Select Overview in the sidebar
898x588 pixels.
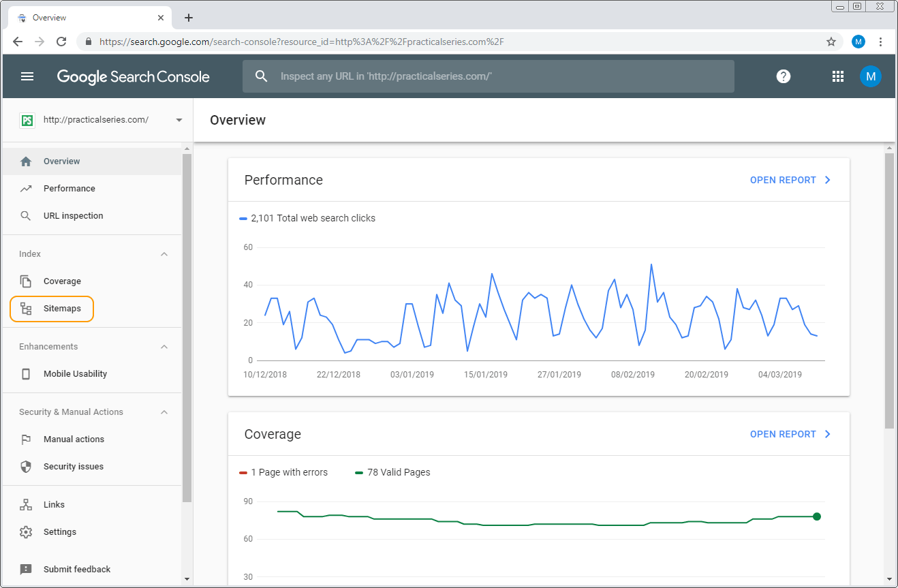click(x=92, y=161)
